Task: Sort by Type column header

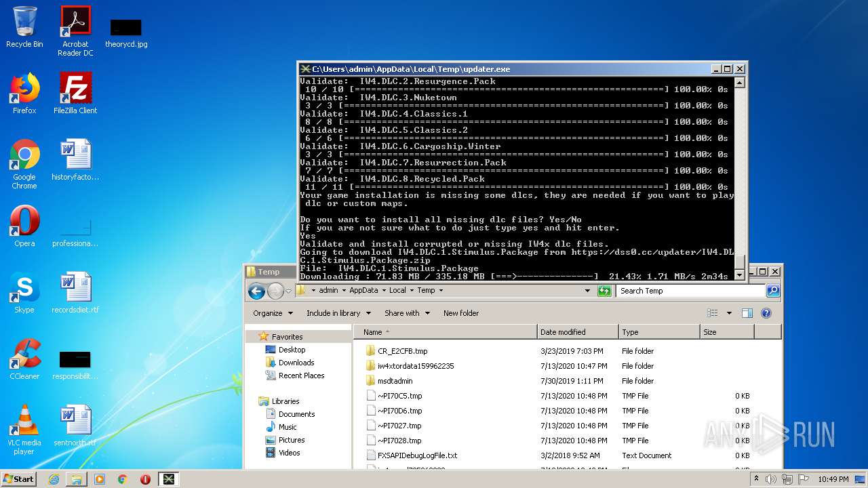Action: (x=659, y=332)
